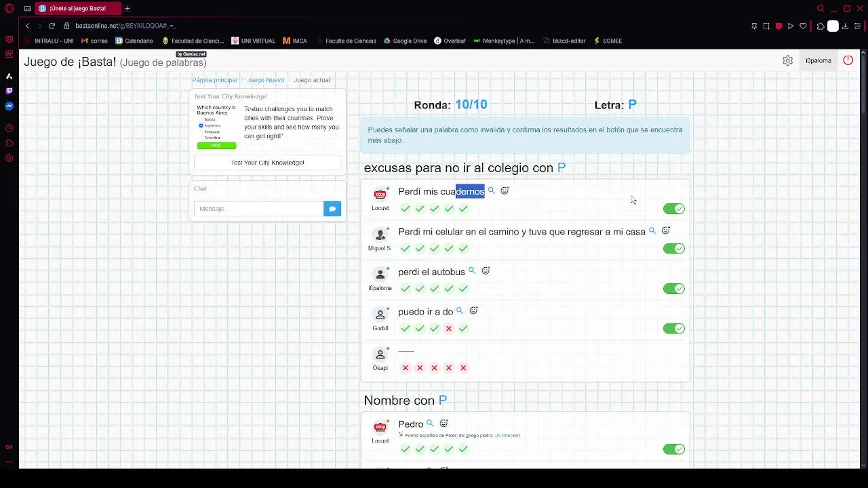
Task: Open the 'SGMEE' bookmark
Action: coord(608,41)
